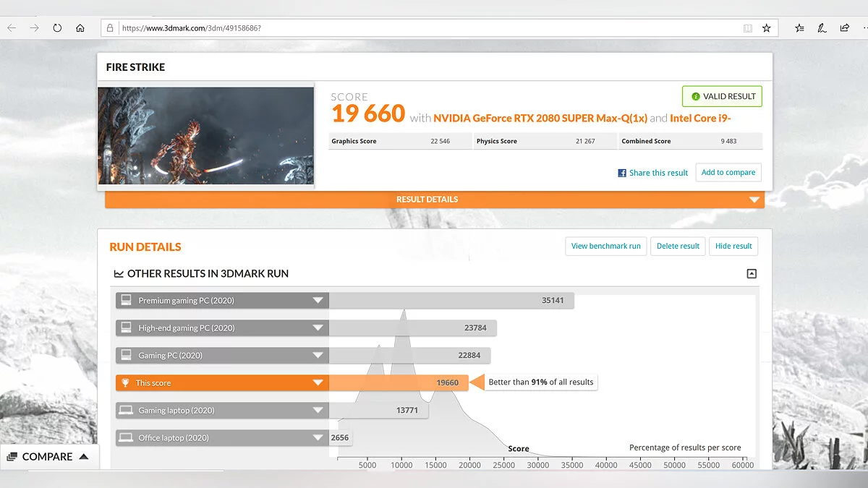Expand Premium gaming PC (2020) dropdown
868x488 pixels.
tap(317, 301)
